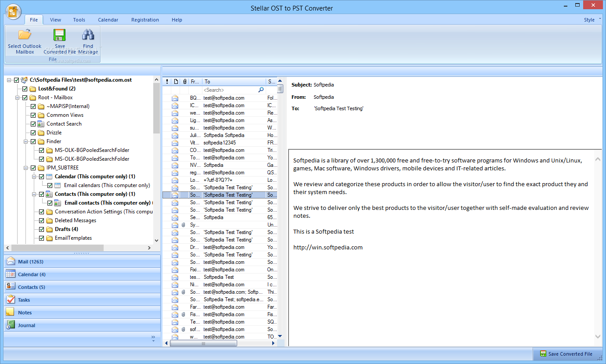Click the Mail envelope icon in the navigation pane
Image resolution: width=606 pixels, height=364 pixels.
click(11, 261)
